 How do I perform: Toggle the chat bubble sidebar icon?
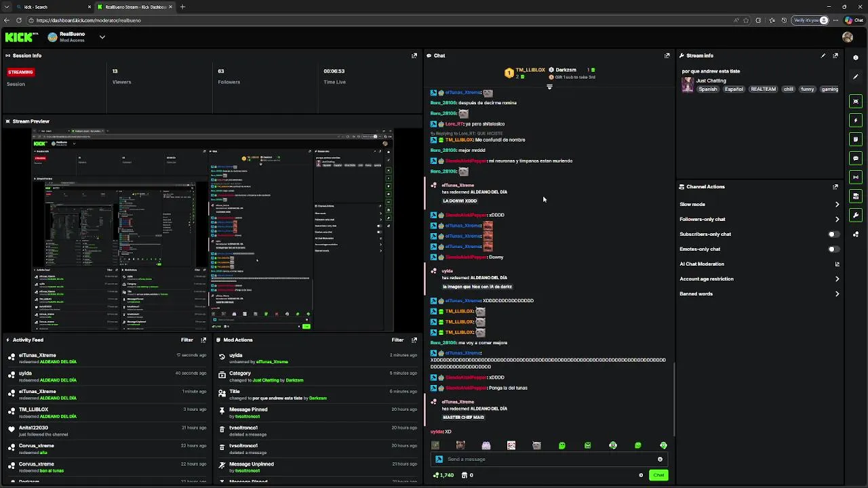[856, 158]
